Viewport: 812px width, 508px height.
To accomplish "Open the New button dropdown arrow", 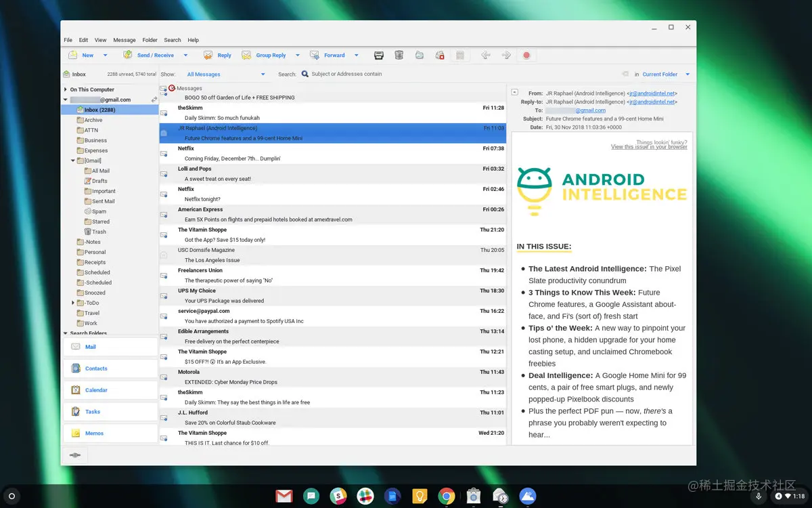I will tap(105, 56).
